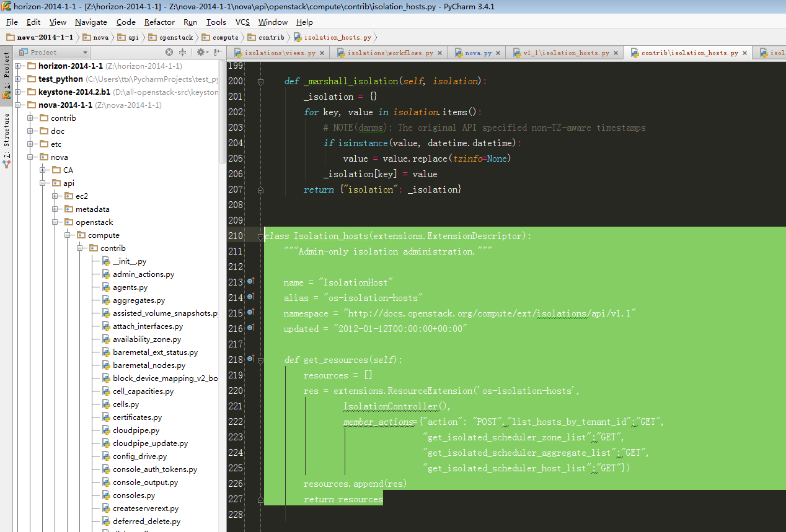Fold the _marshall_isolation method at line 200

[x=261, y=81]
